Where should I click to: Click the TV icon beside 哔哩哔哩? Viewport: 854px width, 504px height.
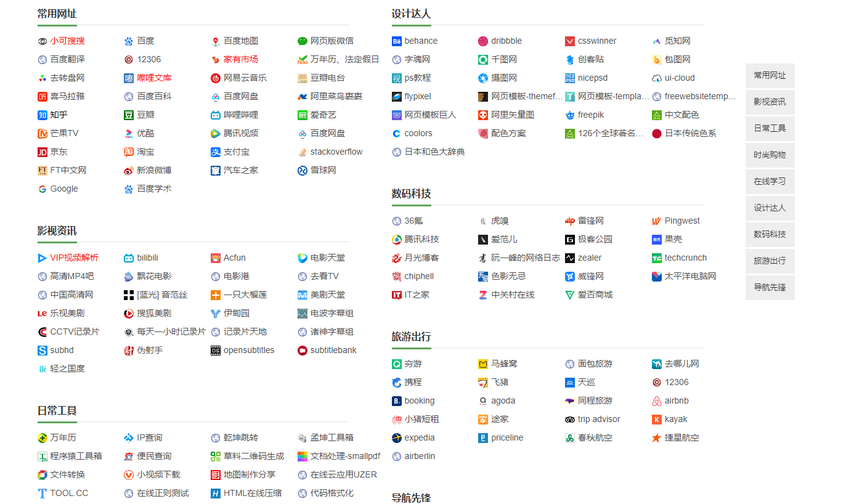[x=216, y=115]
